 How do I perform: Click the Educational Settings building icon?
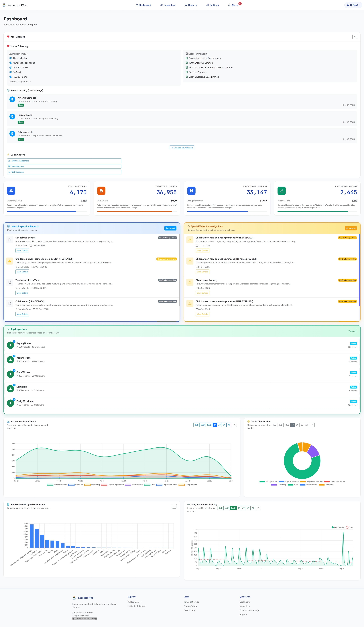(191, 191)
